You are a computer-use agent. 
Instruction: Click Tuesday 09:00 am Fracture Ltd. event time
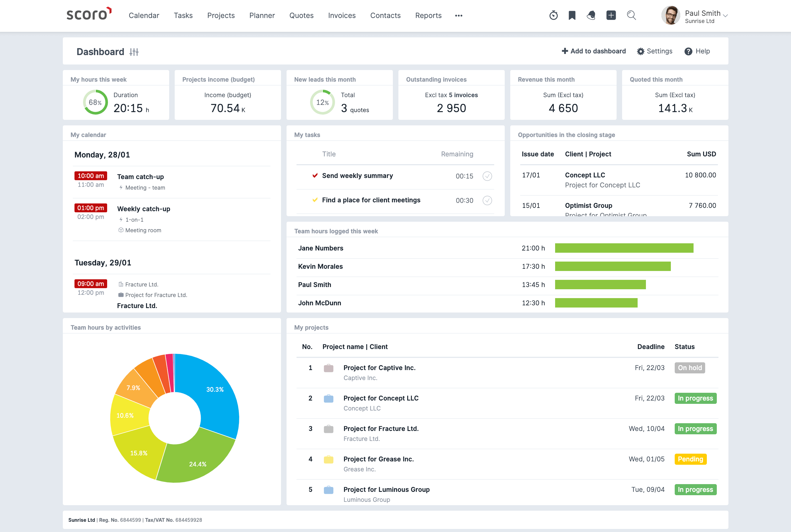point(91,284)
